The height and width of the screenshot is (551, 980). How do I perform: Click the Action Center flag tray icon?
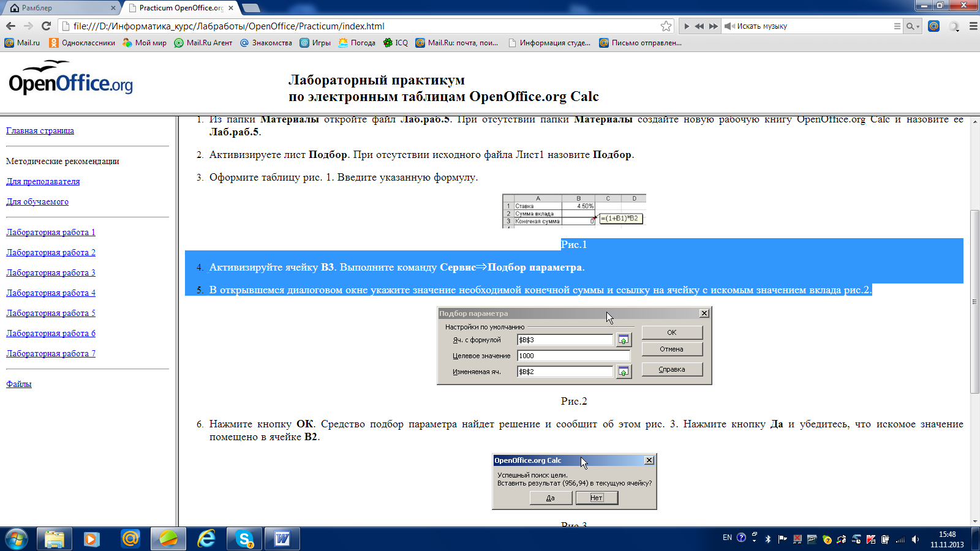tap(782, 539)
